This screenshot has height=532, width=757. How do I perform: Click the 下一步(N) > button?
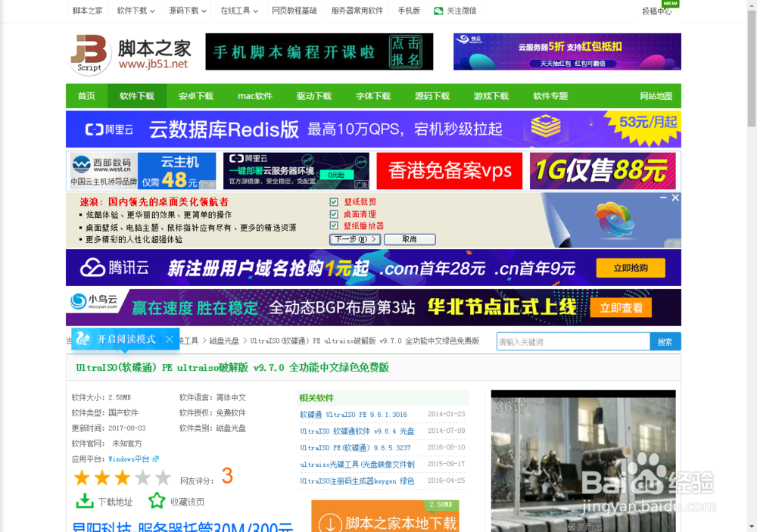click(x=355, y=239)
